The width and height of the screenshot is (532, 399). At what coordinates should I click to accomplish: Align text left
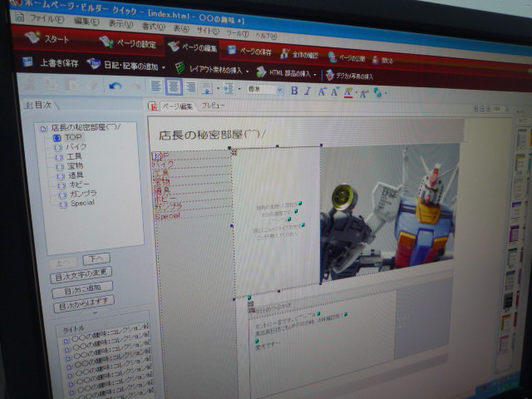(155, 86)
